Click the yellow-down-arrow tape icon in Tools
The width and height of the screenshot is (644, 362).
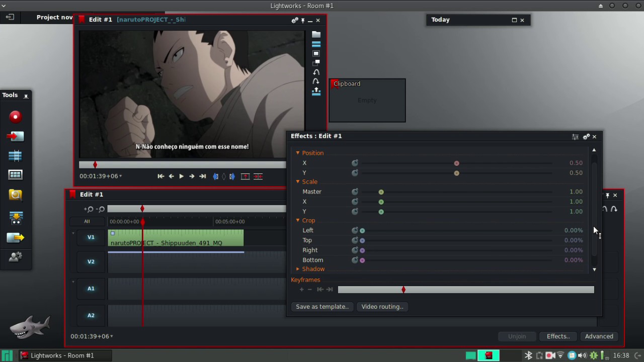pyautogui.click(x=16, y=218)
